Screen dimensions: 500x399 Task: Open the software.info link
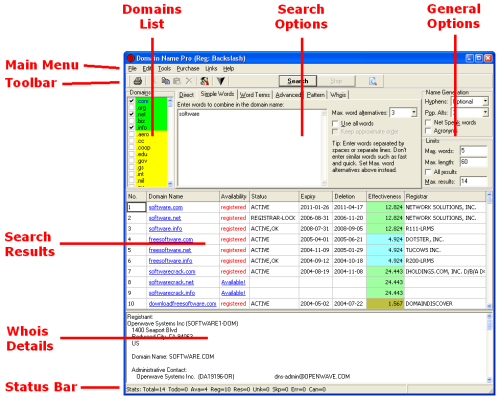[165, 229]
